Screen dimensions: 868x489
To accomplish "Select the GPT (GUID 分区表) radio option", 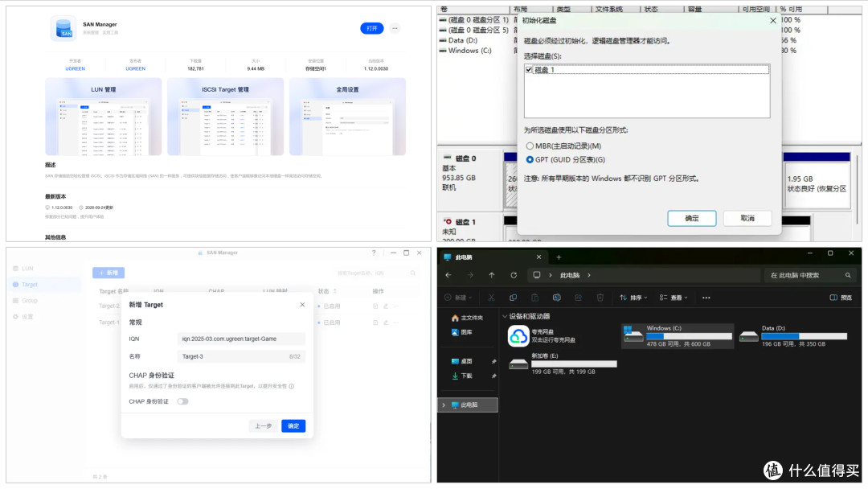I will click(x=530, y=159).
